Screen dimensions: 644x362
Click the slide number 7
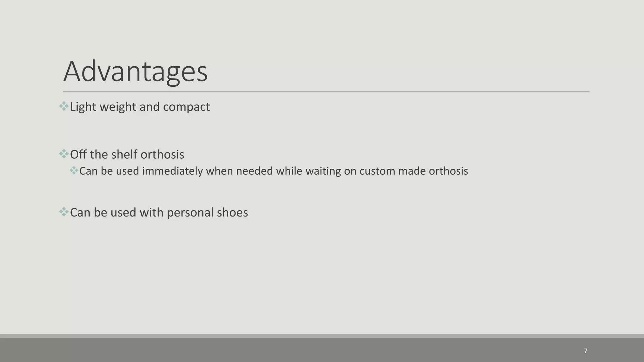586,351
